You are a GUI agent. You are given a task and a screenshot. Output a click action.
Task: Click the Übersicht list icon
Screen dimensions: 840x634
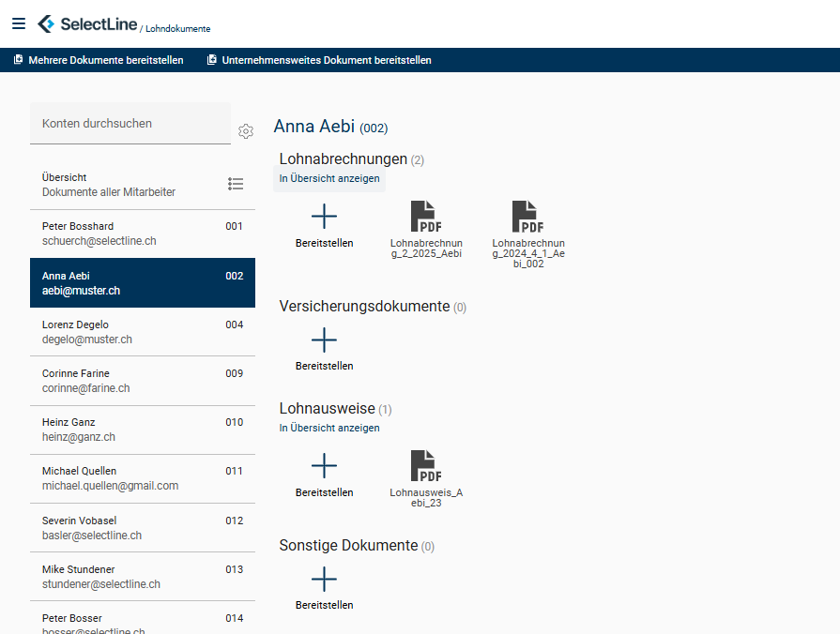tap(236, 184)
